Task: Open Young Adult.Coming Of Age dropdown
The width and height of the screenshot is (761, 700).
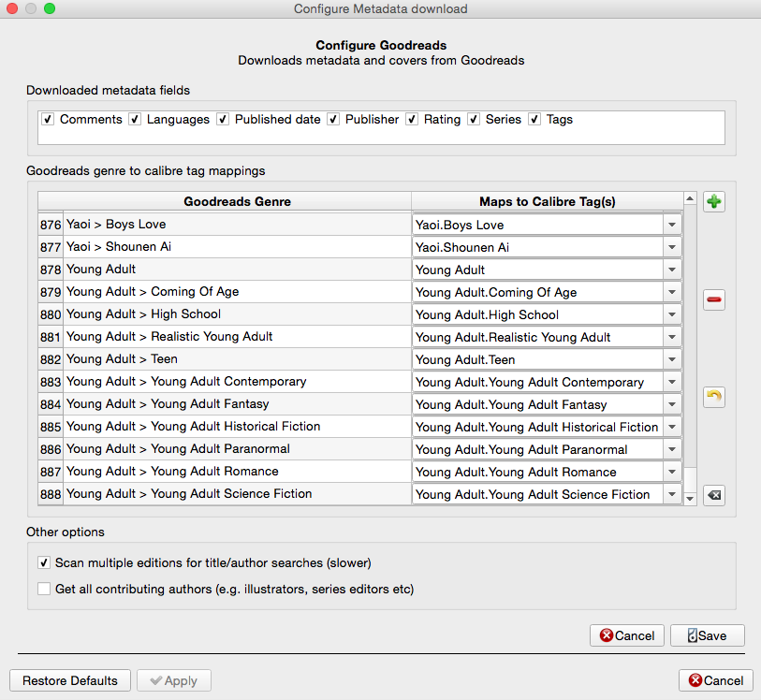Action: pos(672,292)
